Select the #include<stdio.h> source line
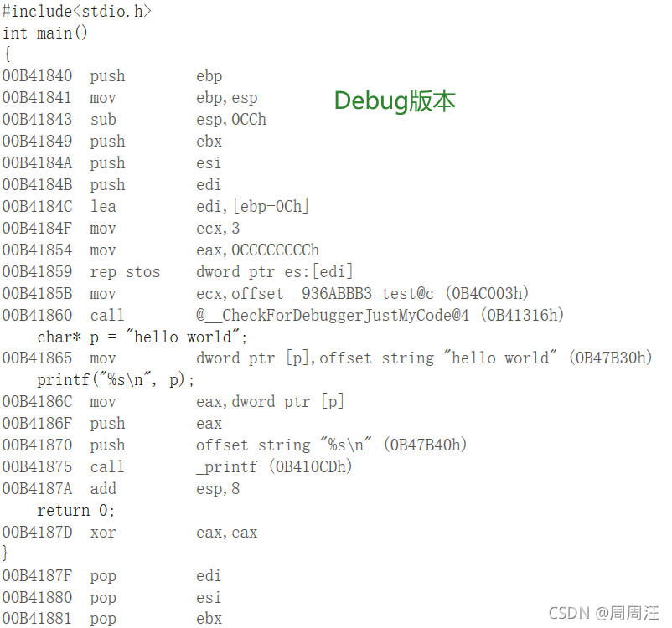This screenshot has height=628, width=672. (x=77, y=11)
